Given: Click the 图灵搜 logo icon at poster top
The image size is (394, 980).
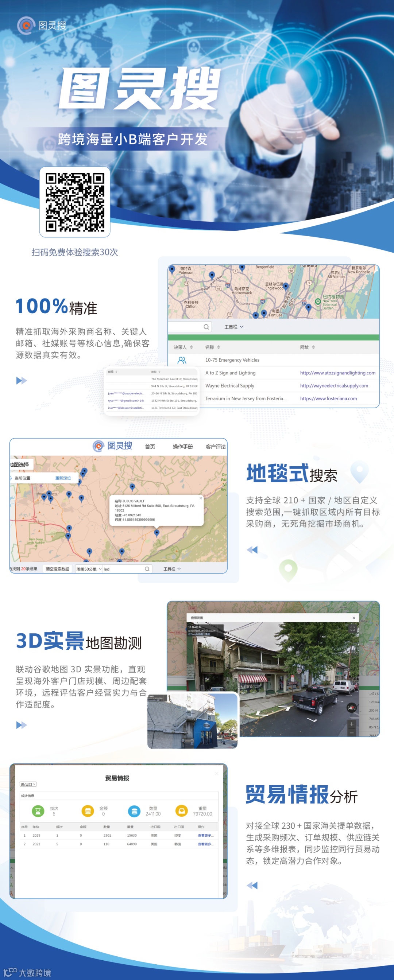Looking at the screenshot, I should (x=26, y=26).
